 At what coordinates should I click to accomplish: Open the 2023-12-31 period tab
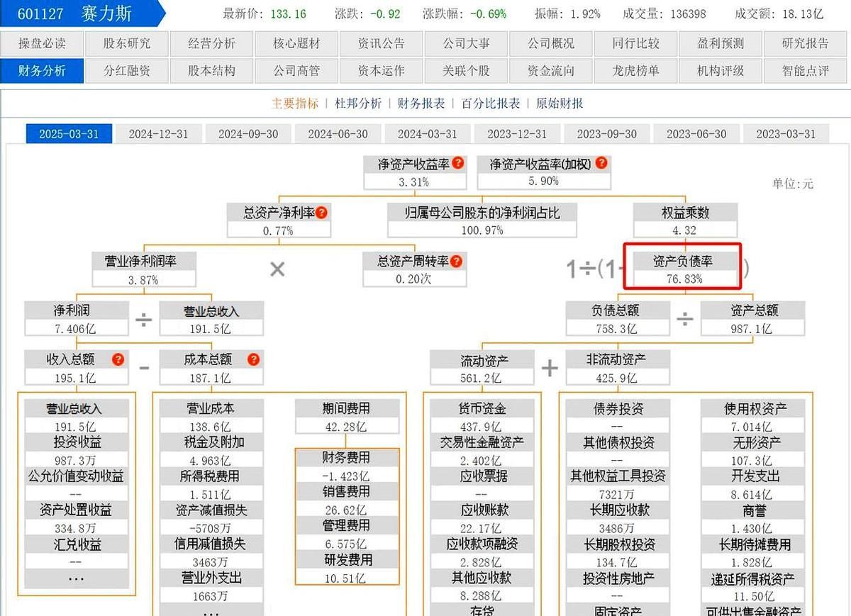pyautogui.click(x=518, y=134)
